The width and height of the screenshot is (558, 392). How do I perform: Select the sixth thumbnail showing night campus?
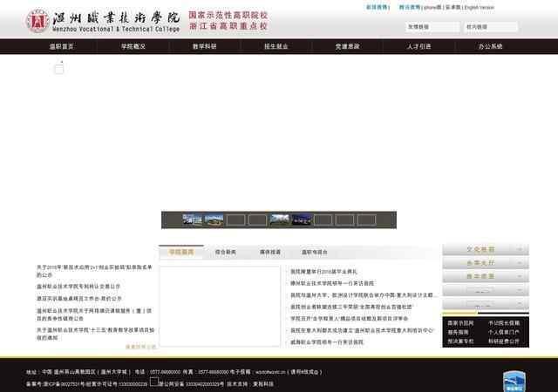tap(302, 220)
